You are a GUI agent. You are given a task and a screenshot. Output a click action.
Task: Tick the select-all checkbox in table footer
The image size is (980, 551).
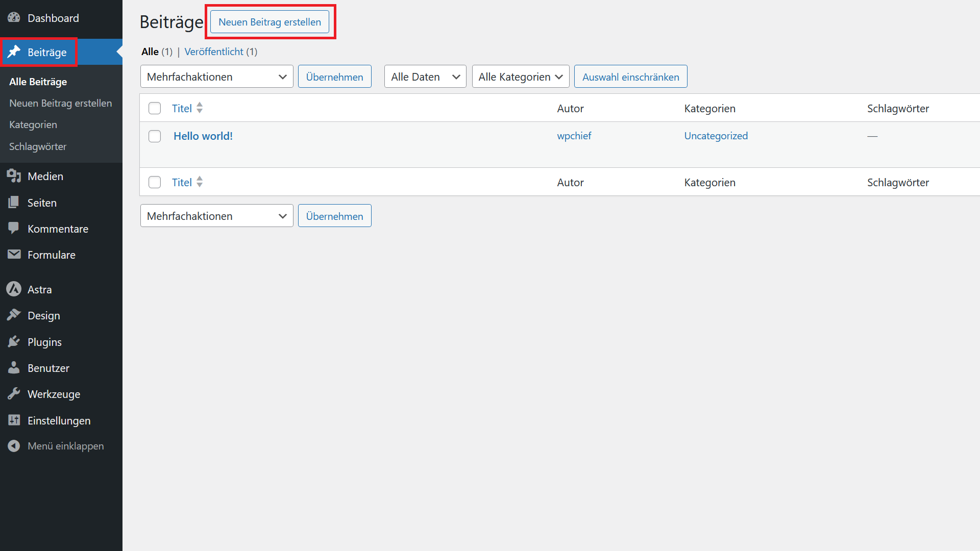pyautogui.click(x=155, y=182)
